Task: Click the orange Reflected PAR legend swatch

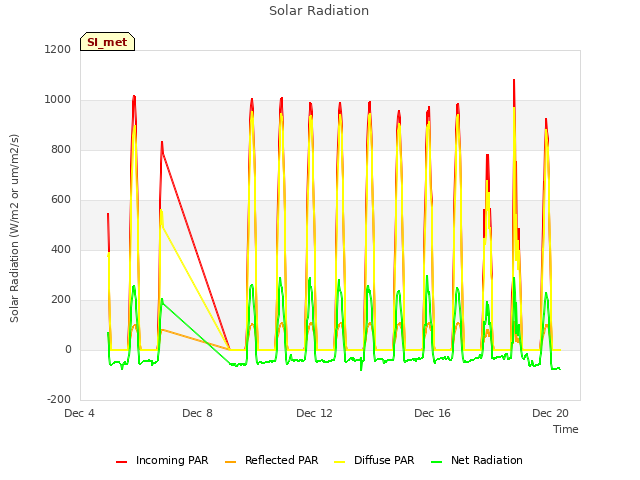Action: point(231,462)
